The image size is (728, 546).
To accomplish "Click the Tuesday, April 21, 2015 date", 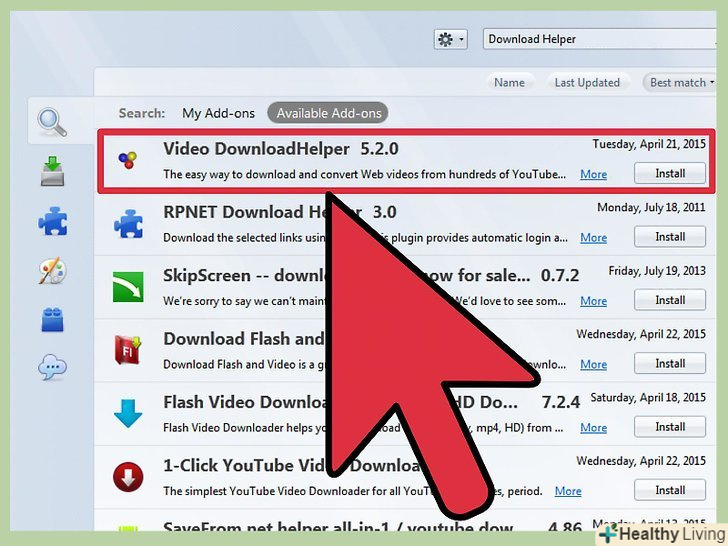I will 649,144.
